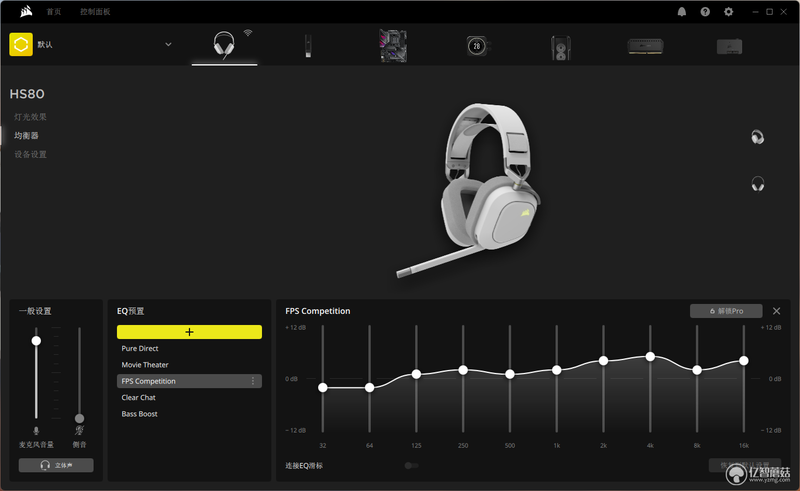This screenshot has width=800, height=491.
Task: Open 灯光效果 lighting effects section
Action: pyautogui.click(x=30, y=117)
